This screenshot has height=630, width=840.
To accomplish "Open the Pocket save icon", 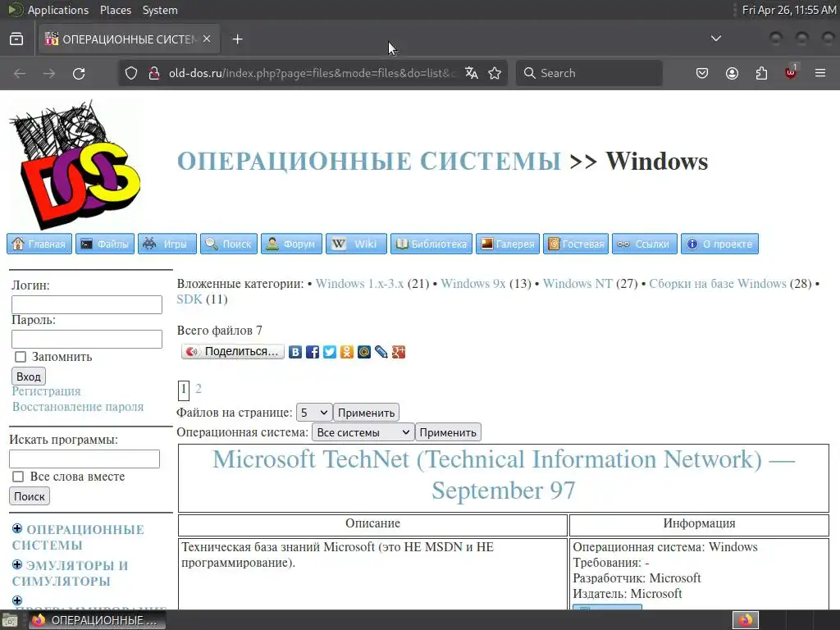I will 702,73.
